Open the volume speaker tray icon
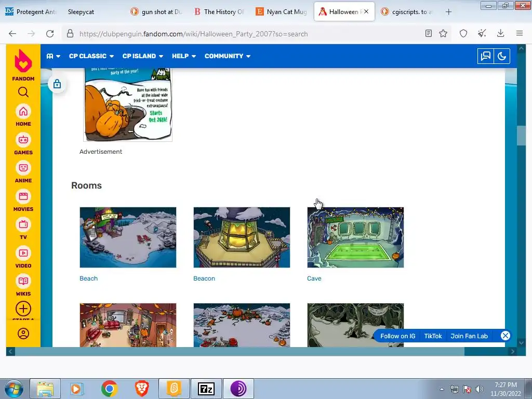The image size is (532, 399). [x=479, y=389]
